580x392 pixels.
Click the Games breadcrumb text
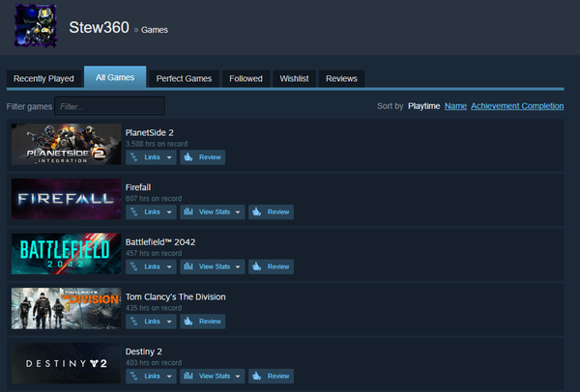(x=155, y=30)
